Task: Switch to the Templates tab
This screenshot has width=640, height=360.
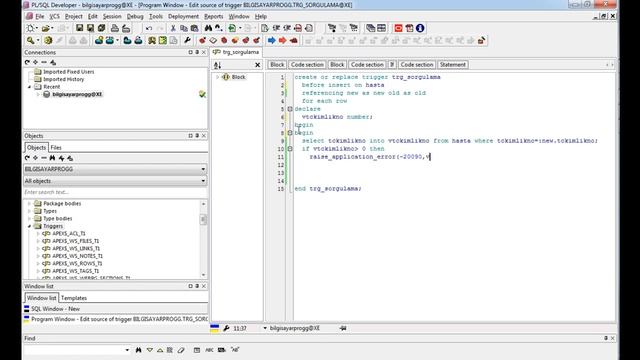Action: (74, 298)
